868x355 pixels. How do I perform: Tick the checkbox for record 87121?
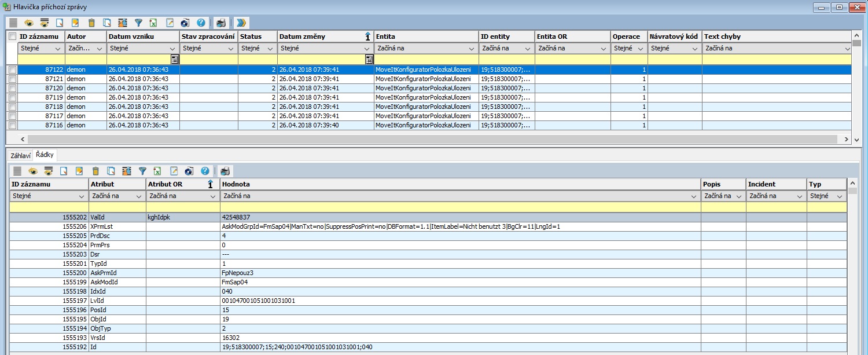pos(12,79)
